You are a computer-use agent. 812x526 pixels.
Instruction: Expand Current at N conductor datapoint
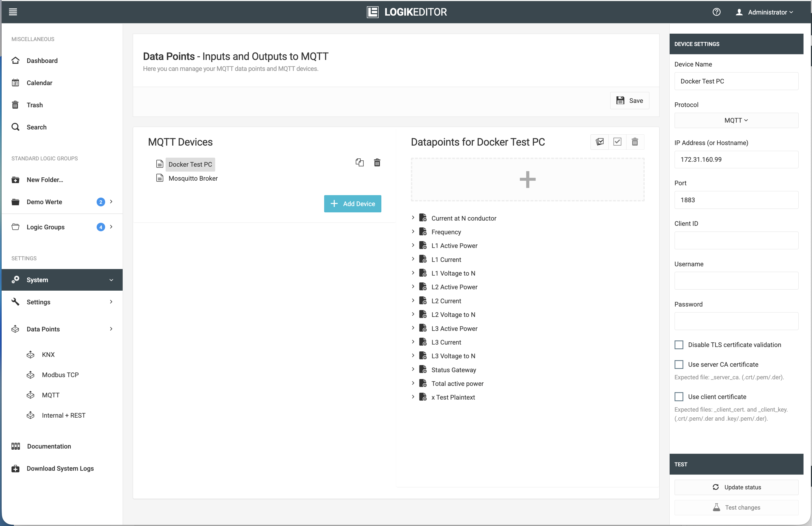pos(413,218)
